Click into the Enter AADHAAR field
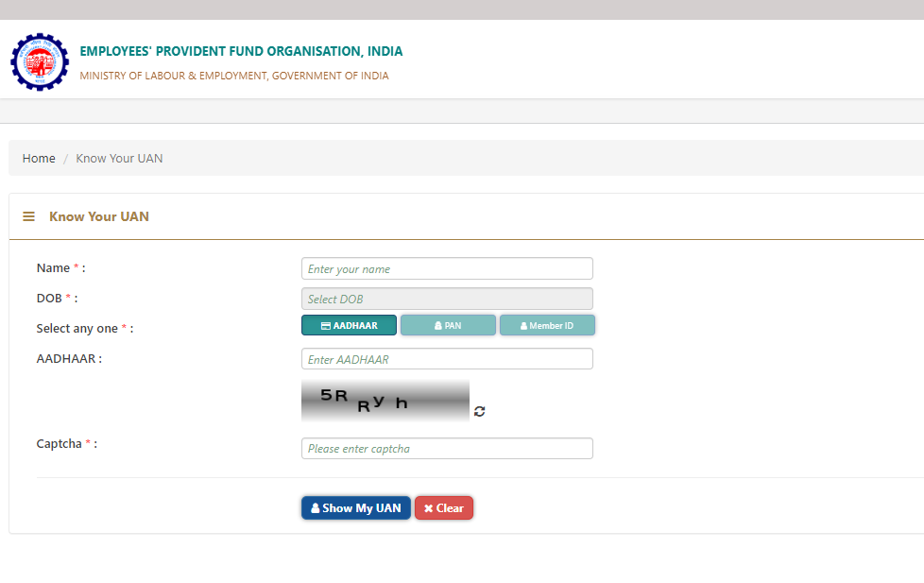Image resolution: width=924 pixels, height=583 pixels. coord(447,359)
